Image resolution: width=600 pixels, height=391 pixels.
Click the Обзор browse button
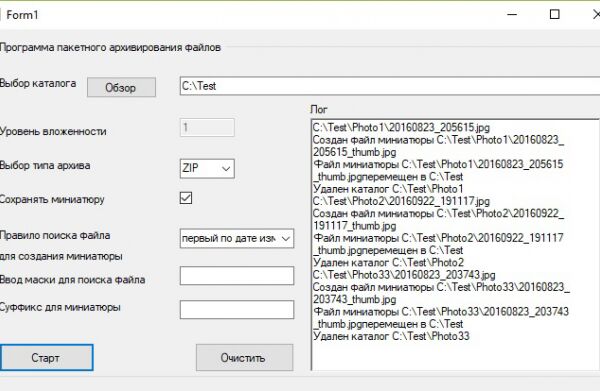(x=121, y=87)
